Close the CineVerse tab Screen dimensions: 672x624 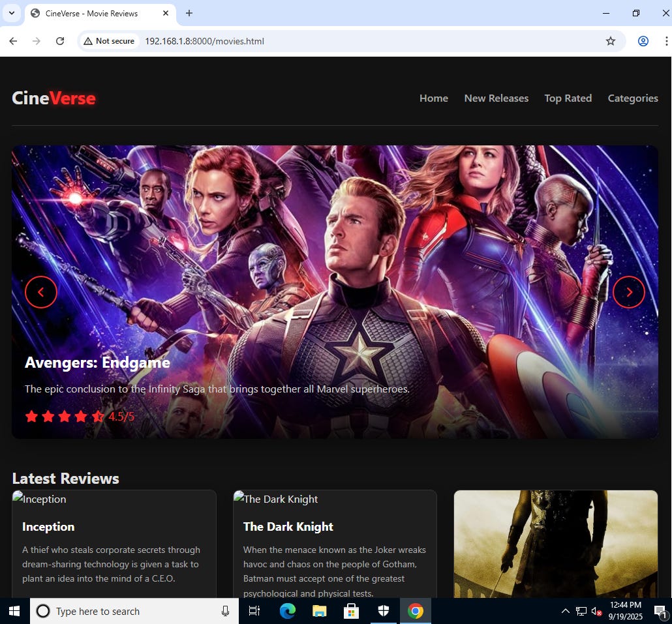166,13
